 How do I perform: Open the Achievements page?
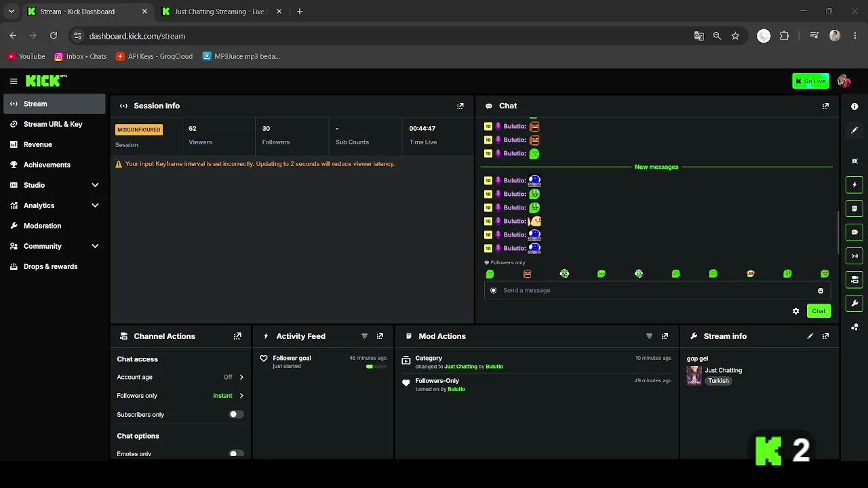click(54, 165)
